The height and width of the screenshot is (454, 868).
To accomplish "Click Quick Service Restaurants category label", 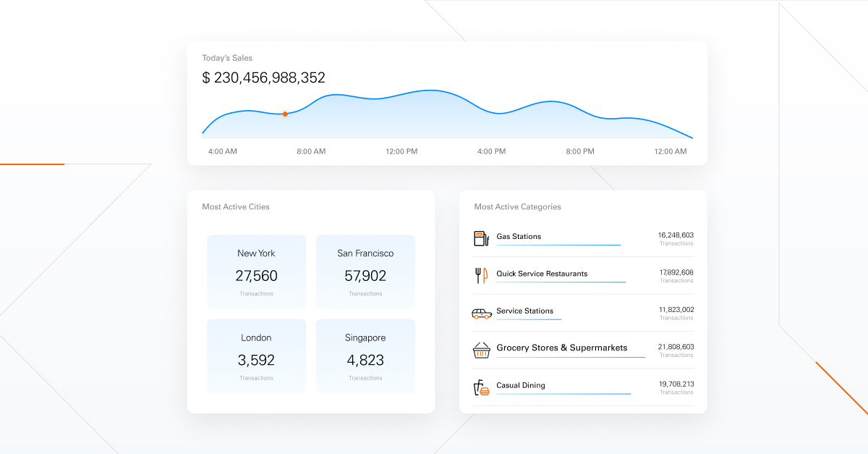I will (542, 274).
